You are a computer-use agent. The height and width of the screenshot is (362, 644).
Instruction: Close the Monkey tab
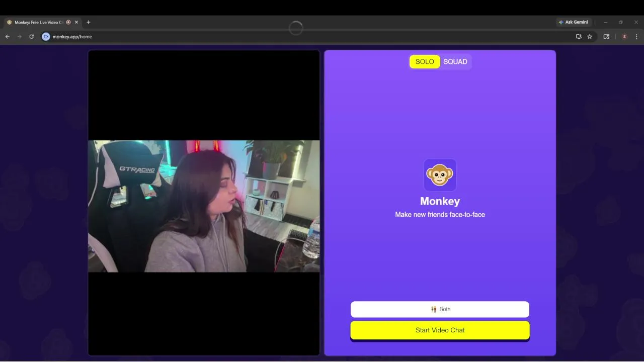pyautogui.click(x=76, y=22)
